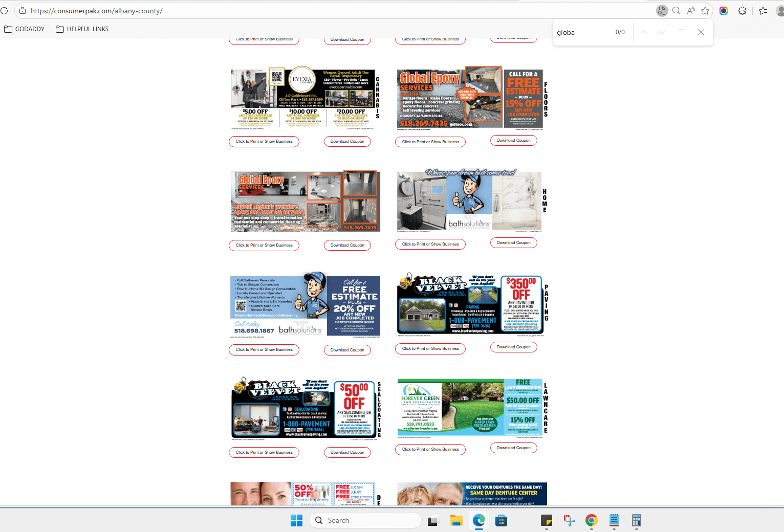The width and height of the screenshot is (784, 532).
Task: Close the find on page bar
Action: pyautogui.click(x=701, y=32)
